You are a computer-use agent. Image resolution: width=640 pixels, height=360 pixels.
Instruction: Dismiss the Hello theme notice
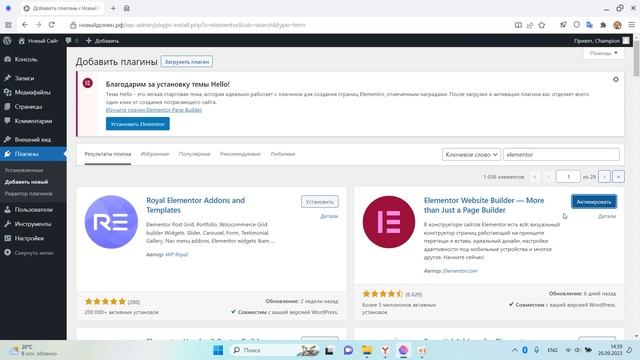click(616, 80)
